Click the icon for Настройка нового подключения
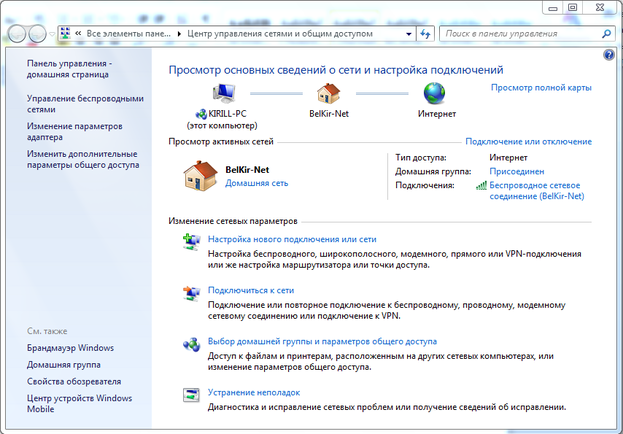 [x=192, y=241]
